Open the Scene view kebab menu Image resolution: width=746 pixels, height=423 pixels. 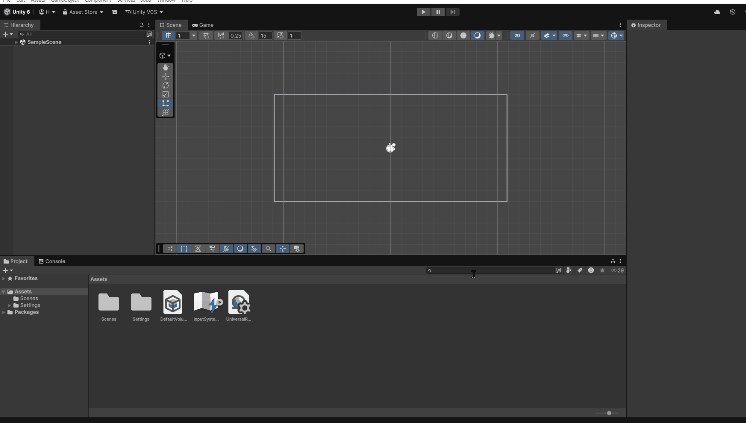(620, 25)
